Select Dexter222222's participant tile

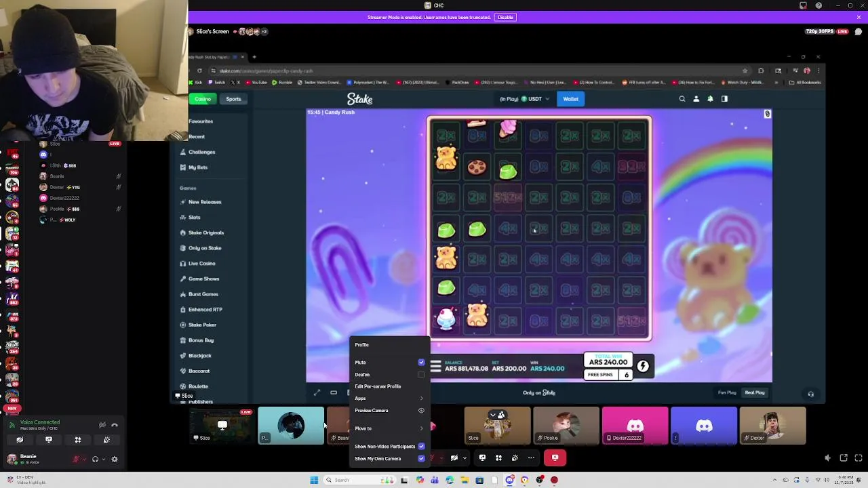point(635,426)
